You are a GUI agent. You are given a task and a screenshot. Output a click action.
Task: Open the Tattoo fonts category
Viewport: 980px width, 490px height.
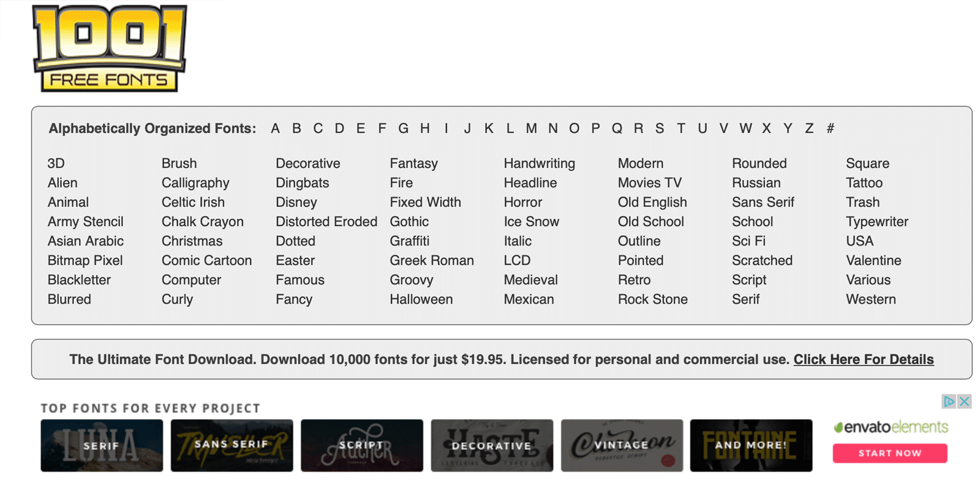[x=864, y=183]
